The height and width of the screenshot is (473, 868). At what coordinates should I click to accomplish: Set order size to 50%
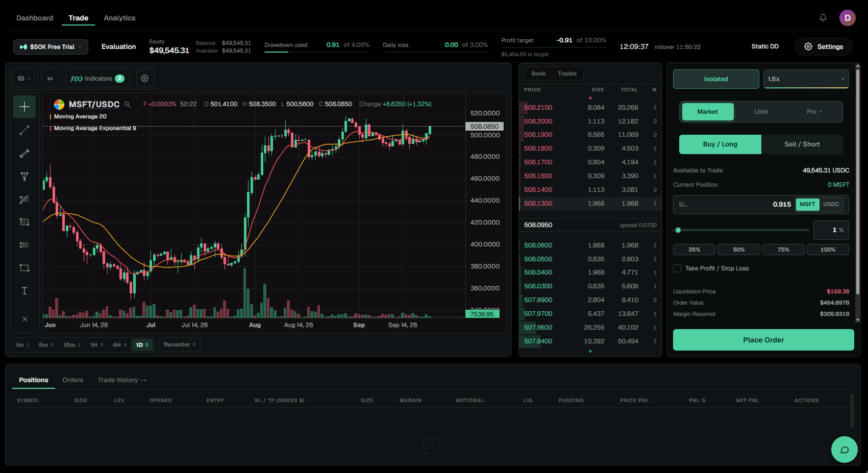pos(739,250)
